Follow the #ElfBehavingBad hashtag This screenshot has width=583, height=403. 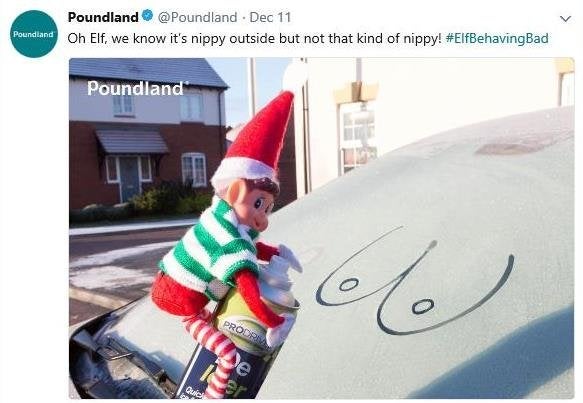[496, 38]
